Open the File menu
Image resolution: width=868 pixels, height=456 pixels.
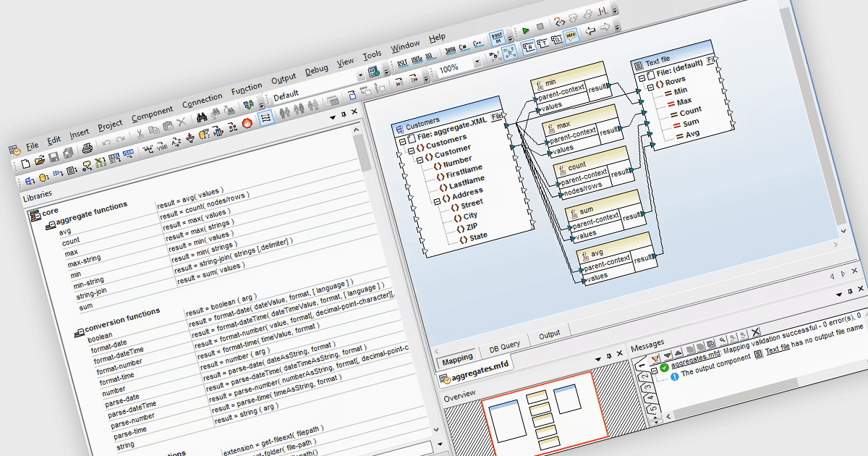coord(32,145)
